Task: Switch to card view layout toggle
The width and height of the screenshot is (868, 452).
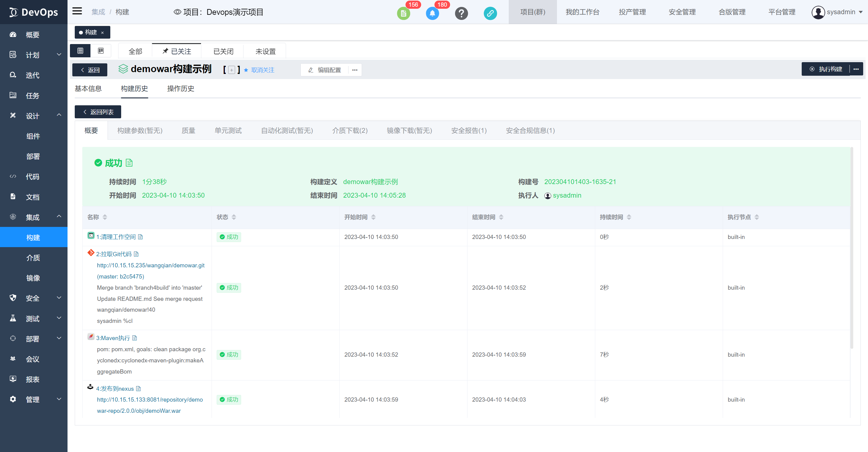Action: [x=101, y=51]
